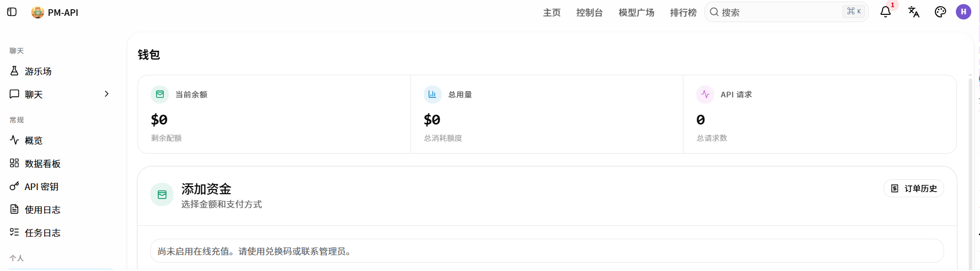The image size is (980, 271).
Task: Open the purple H user avatar
Action: 963,12
